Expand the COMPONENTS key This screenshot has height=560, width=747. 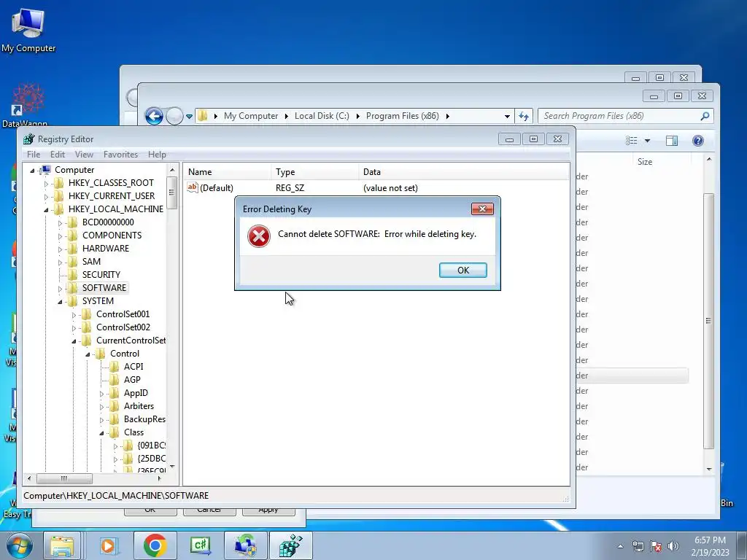point(60,236)
